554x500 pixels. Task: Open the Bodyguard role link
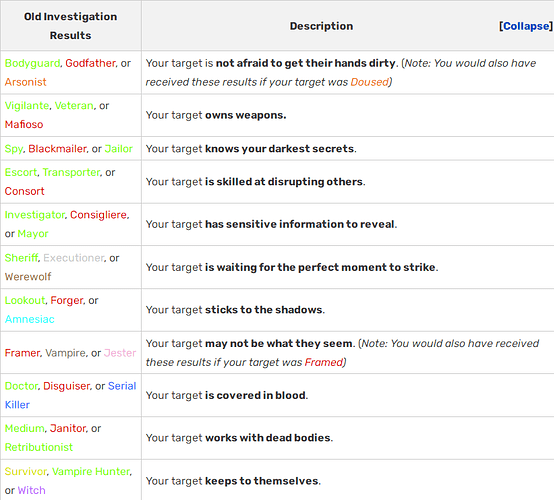click(33, 63)
